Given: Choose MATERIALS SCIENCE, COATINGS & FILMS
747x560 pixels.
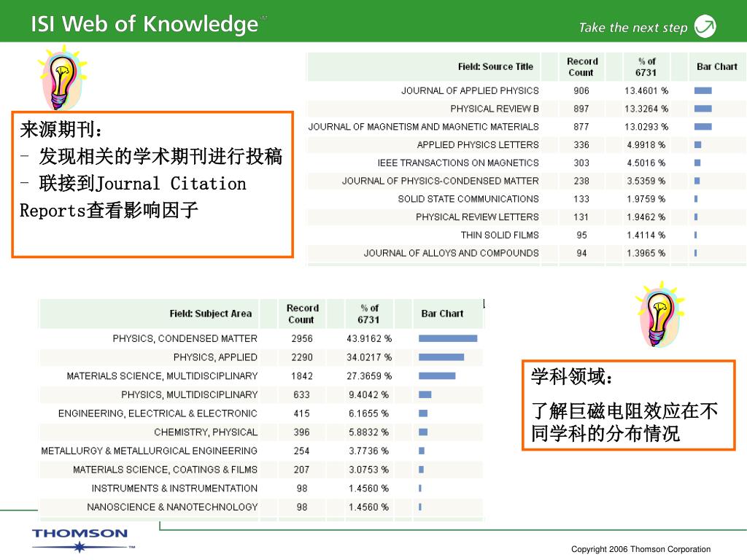Looking at the screenshot, I should [x=166, y=470].
